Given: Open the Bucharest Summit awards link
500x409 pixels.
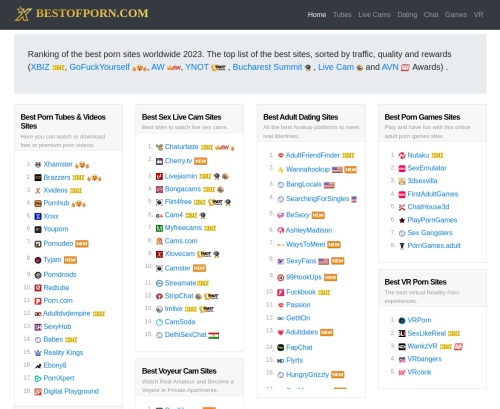Looking at the screenshot, I should tap(267, 67).
